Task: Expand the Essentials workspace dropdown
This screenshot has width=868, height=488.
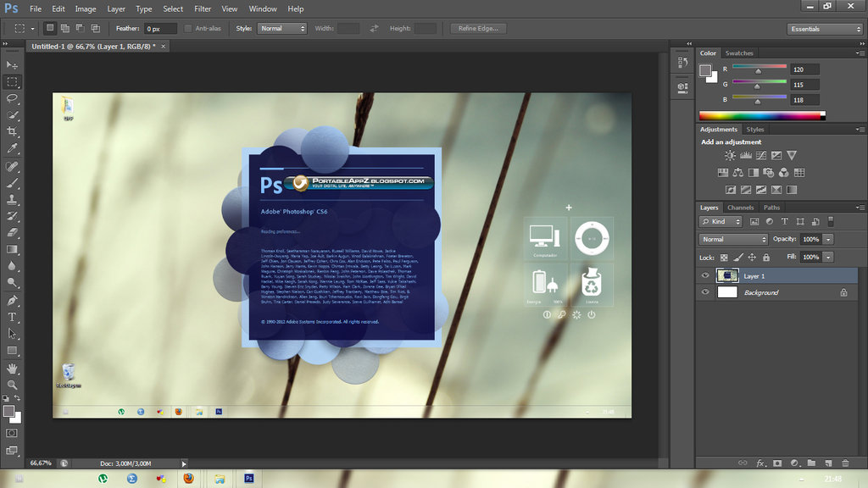Action: coord(825,29)
